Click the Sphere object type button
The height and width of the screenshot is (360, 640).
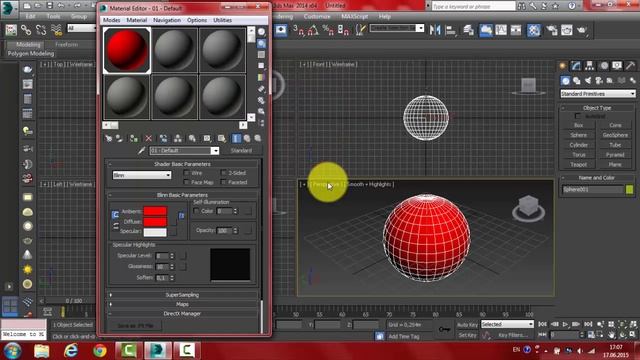[579, 135]
